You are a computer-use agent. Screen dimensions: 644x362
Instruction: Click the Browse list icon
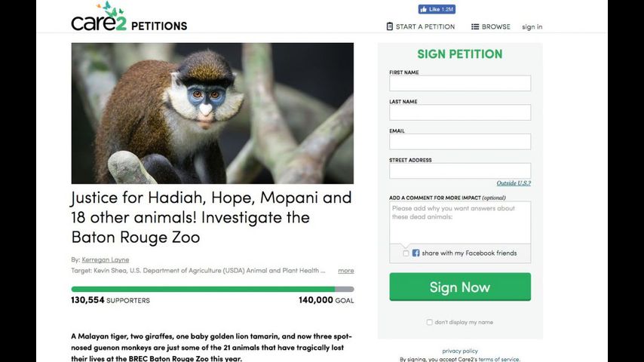(475, 26)
